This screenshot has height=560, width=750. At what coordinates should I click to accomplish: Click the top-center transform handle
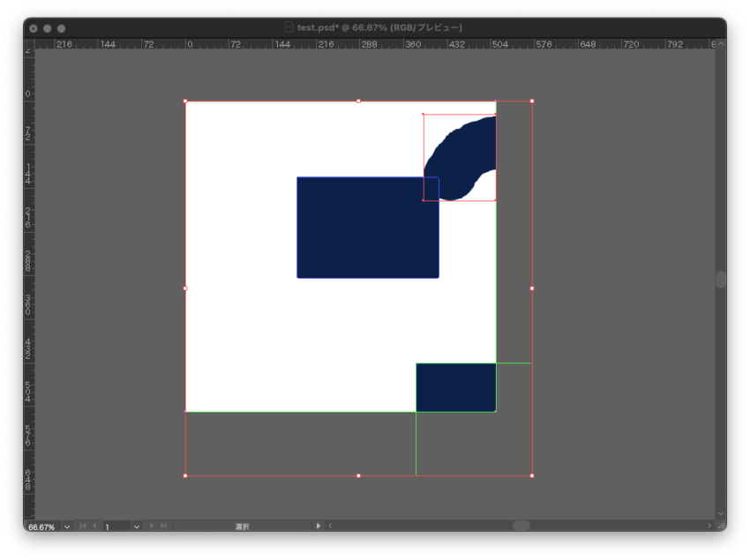click(359, 101)
